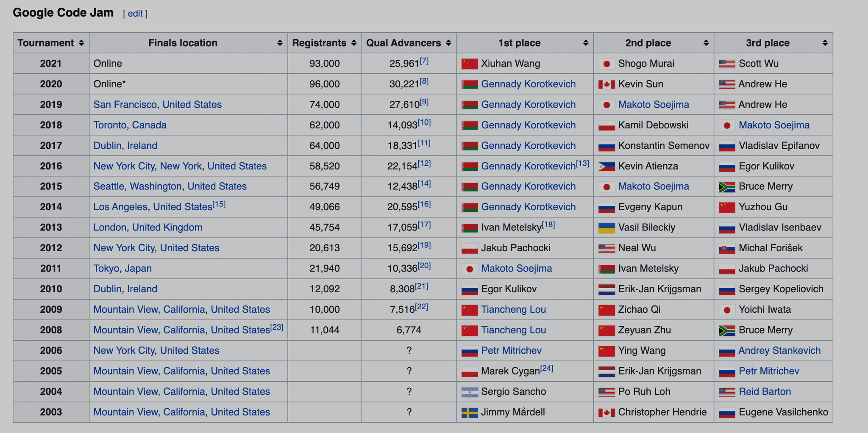This screenshot has width=868, height=433.
Task: Click the US flag beside Scott Wu
Action: pyautogui.click(x=727, y=64)
